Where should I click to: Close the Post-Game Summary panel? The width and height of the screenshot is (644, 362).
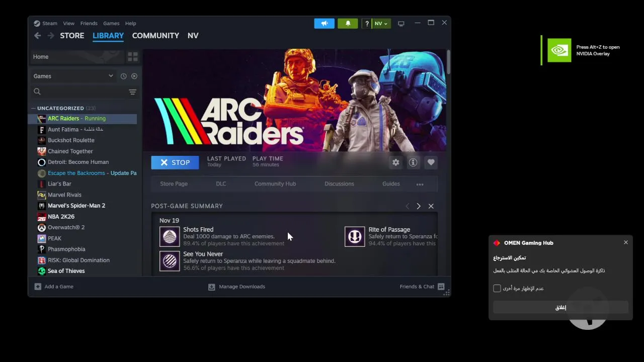[x=431, y=206]
